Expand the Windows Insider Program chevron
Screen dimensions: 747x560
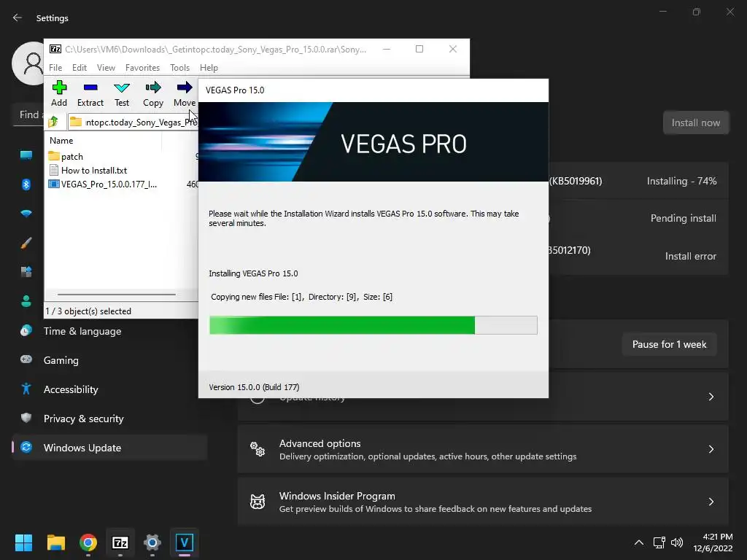pos(711,502)
